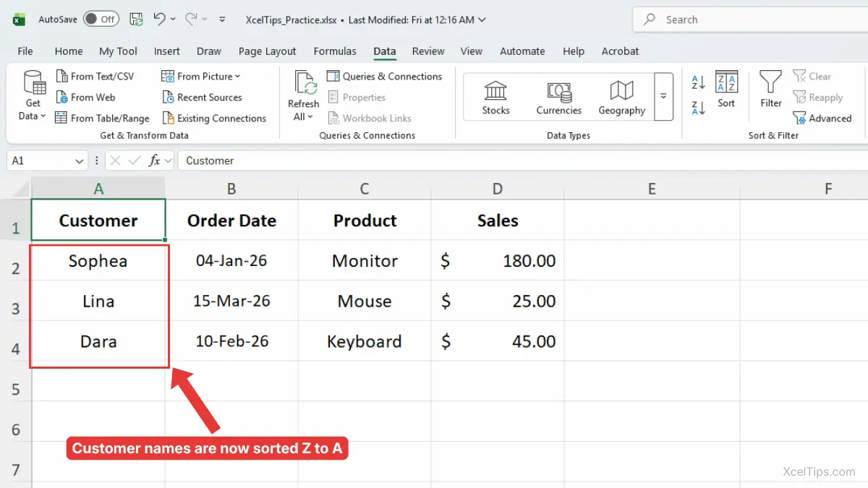Expand the Data Types gallery
The image size is (868, 488).
coord(663,96)
